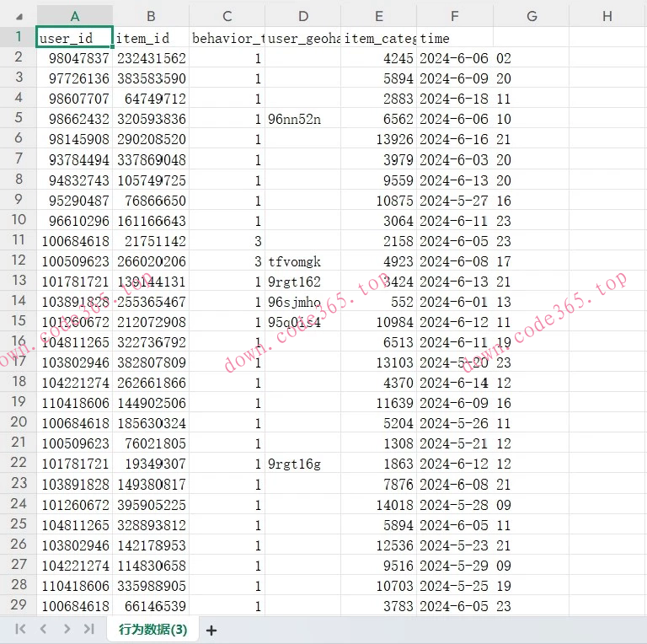
Task: Add a new sheet with plus icon
Action: [x=211, y=630]
